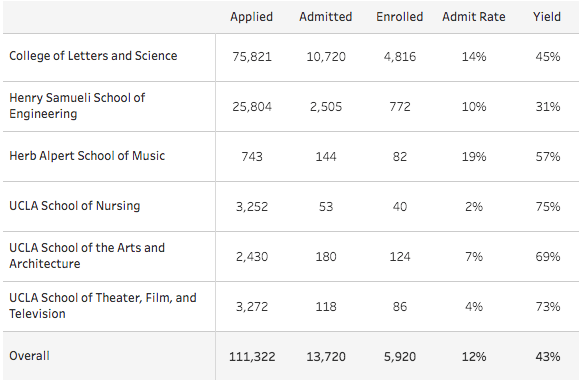Select Herb Alpert School of Music label
This screenshot has height=380, width=579.
tap(87, 156)
